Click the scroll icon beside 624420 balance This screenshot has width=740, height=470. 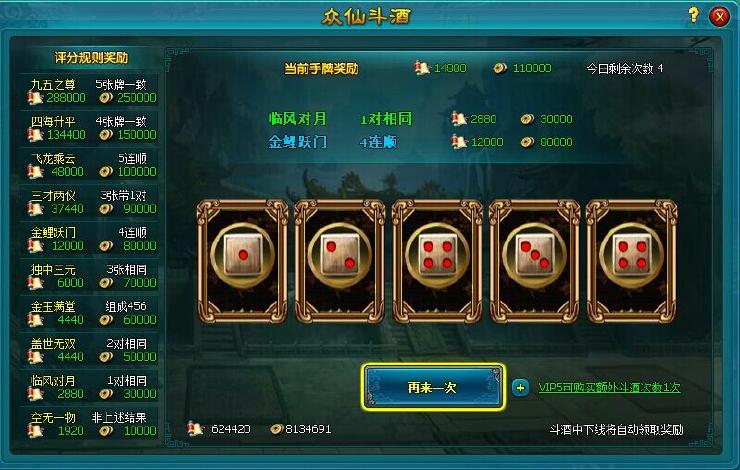coord(195,428)
